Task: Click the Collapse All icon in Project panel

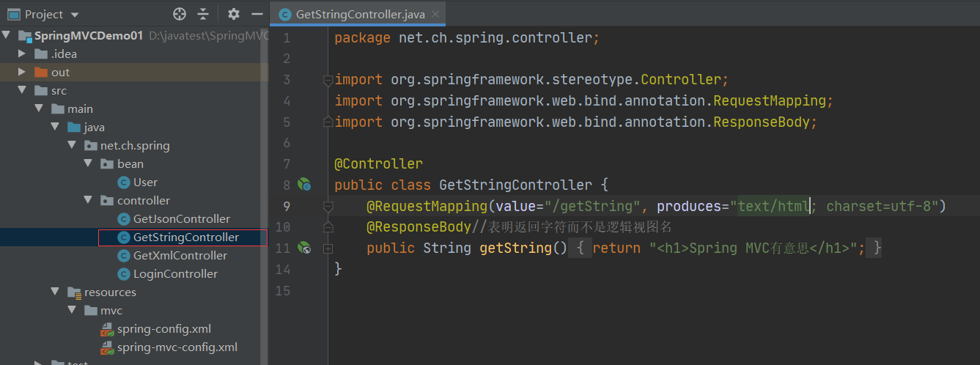Action: 203,14
